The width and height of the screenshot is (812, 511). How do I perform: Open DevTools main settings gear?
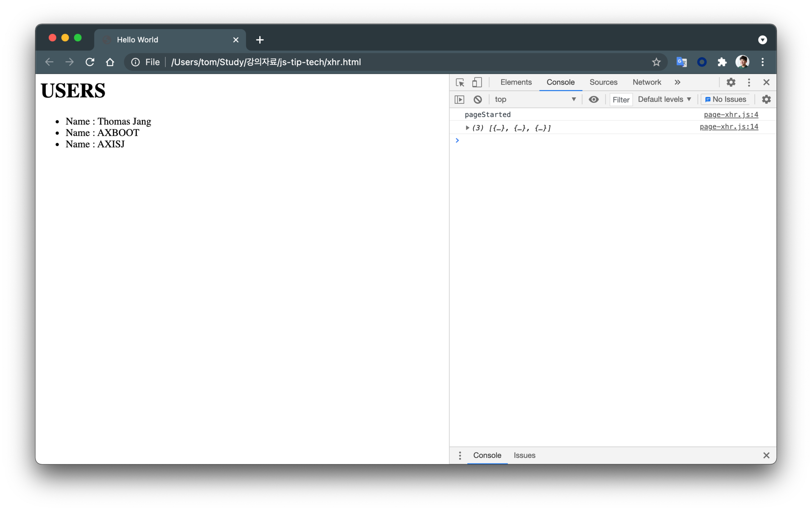(x=731, y=82)
